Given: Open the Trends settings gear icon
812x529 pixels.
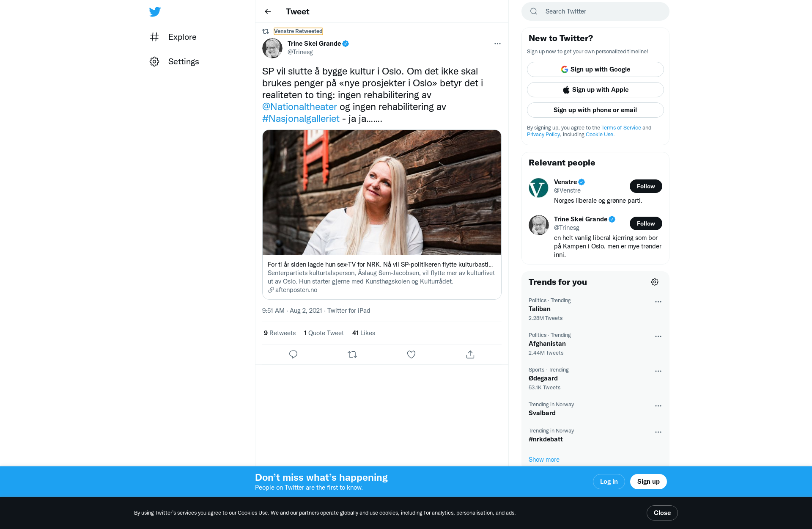Looking at the screenshot, I should [x=655, y=282].
